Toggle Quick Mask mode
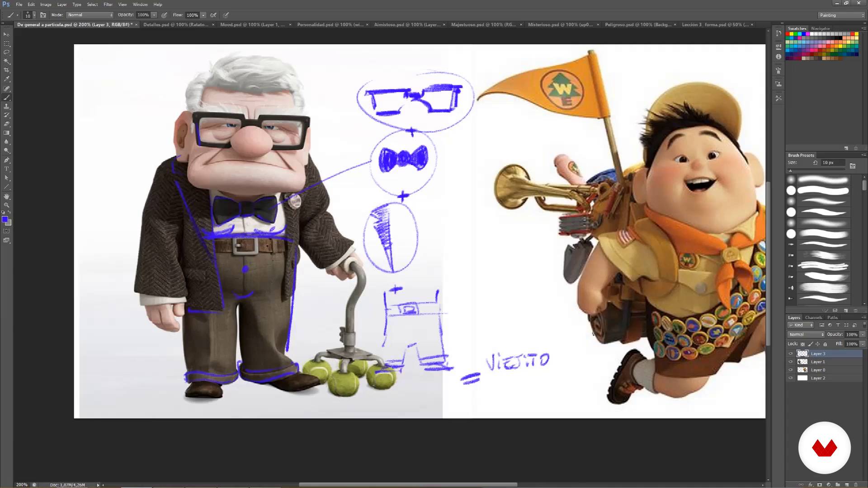The width and height of the screenshot is (868, 488). pyautogui.click(x=6, y=231)
